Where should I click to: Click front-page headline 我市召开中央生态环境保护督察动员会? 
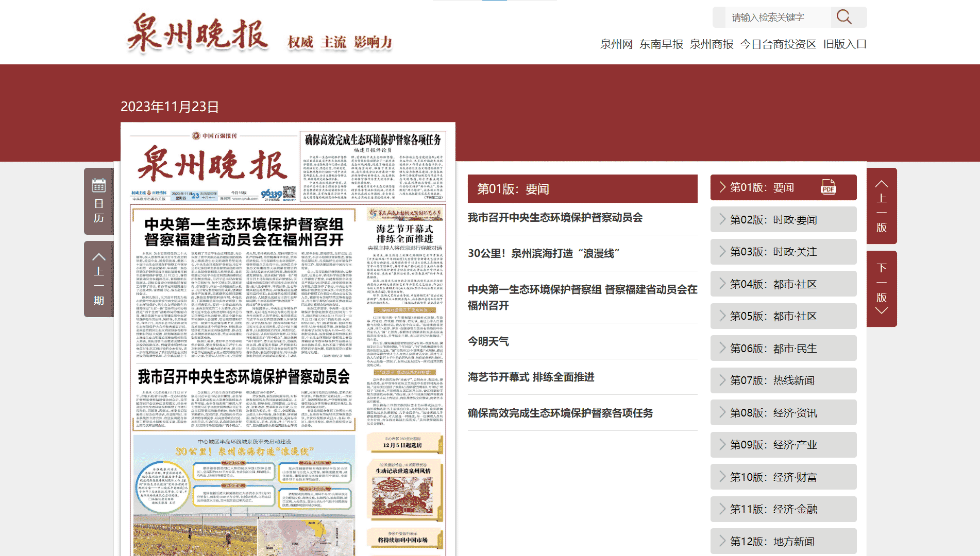pyautogui.click(x=244, y=377)
